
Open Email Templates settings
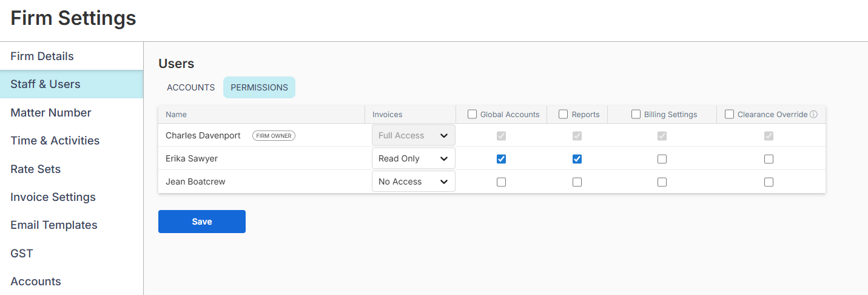click(53, 225)
